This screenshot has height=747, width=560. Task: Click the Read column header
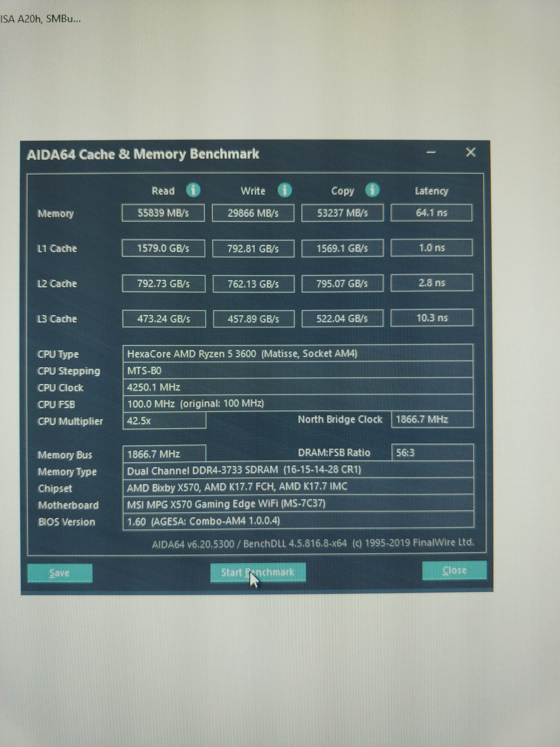coord(163,191)
